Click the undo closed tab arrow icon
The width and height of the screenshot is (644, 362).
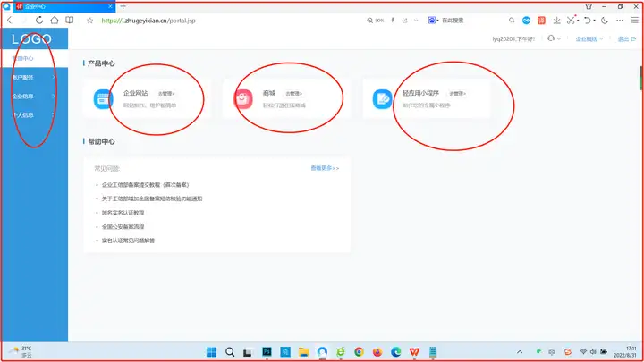tap(588, 20)
